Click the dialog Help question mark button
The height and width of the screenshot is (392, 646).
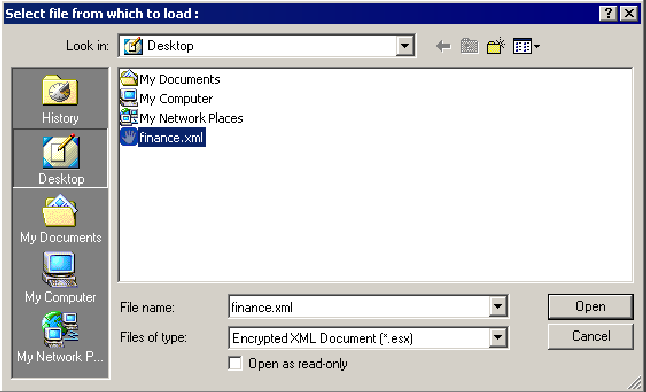pyautogui.click(x=609, y=13)
